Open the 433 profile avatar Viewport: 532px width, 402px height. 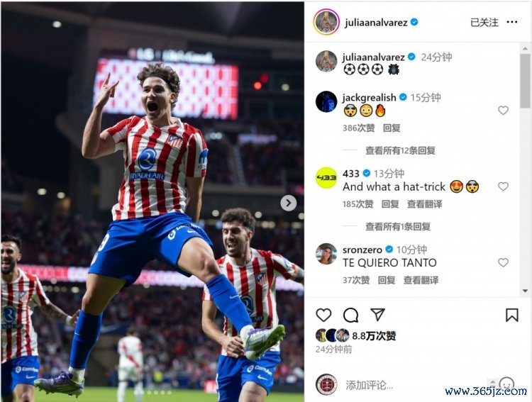point(326,177)
